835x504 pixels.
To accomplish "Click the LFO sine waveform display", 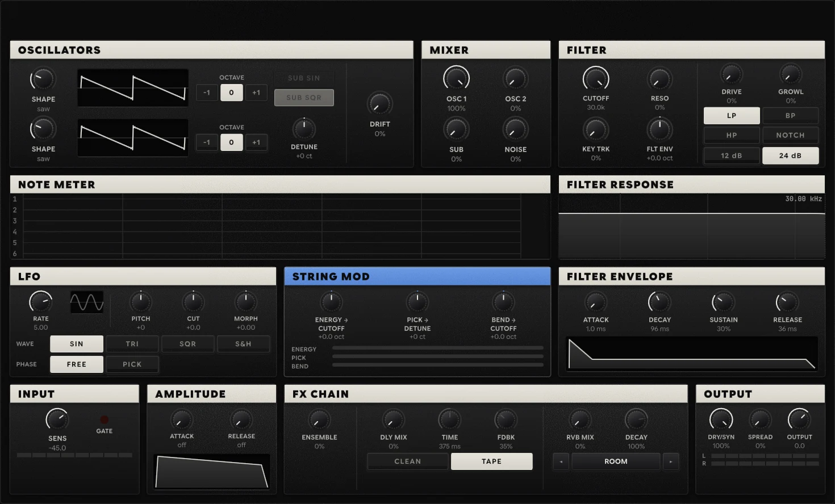I will [87, 303].
